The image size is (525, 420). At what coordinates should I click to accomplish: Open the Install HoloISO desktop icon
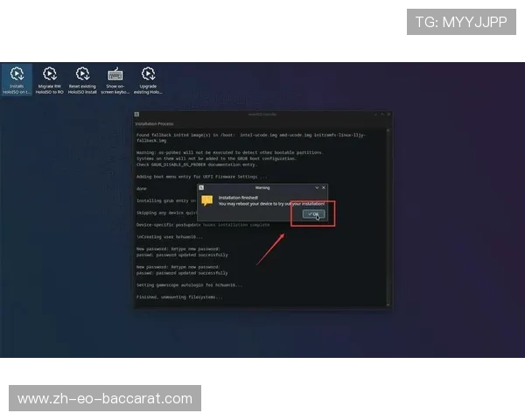[x=17, y=77]
